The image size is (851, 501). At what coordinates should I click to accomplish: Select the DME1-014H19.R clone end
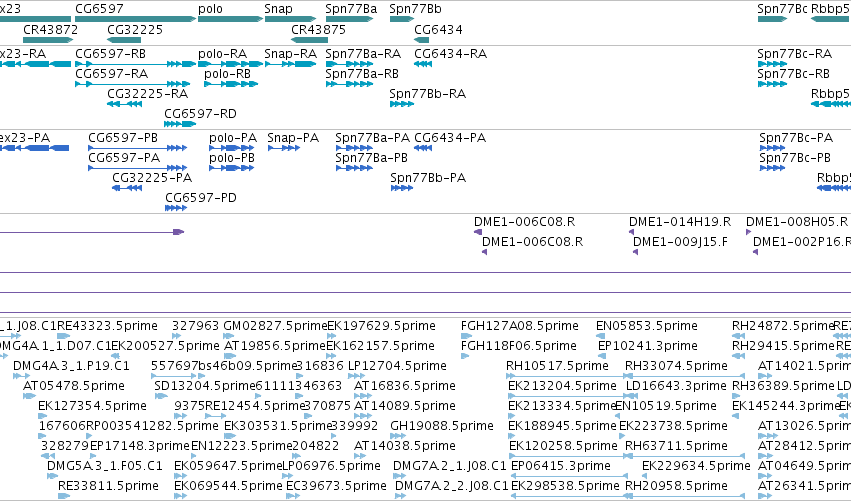(631, 232)
